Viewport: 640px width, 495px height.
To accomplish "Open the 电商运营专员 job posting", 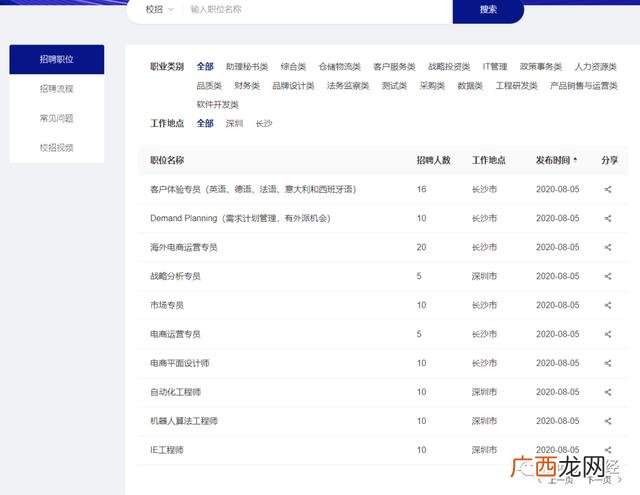I will tap(175, 334).
